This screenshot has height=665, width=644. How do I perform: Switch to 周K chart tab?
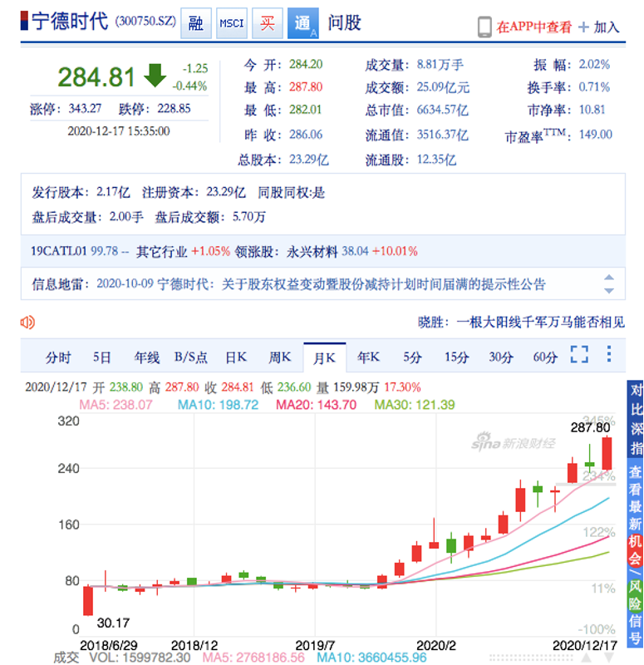click(280, 357)
